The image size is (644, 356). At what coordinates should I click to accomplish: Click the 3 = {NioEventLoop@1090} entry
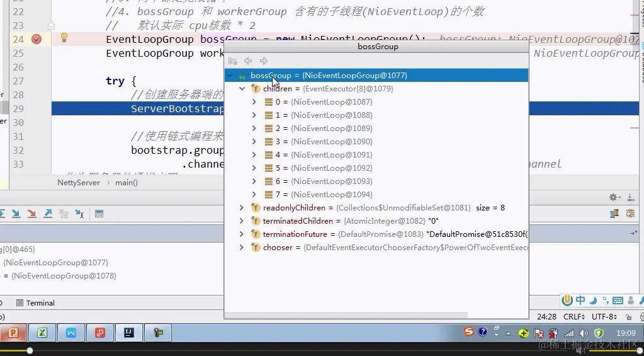pyautogui.click(x=324, y=141)
